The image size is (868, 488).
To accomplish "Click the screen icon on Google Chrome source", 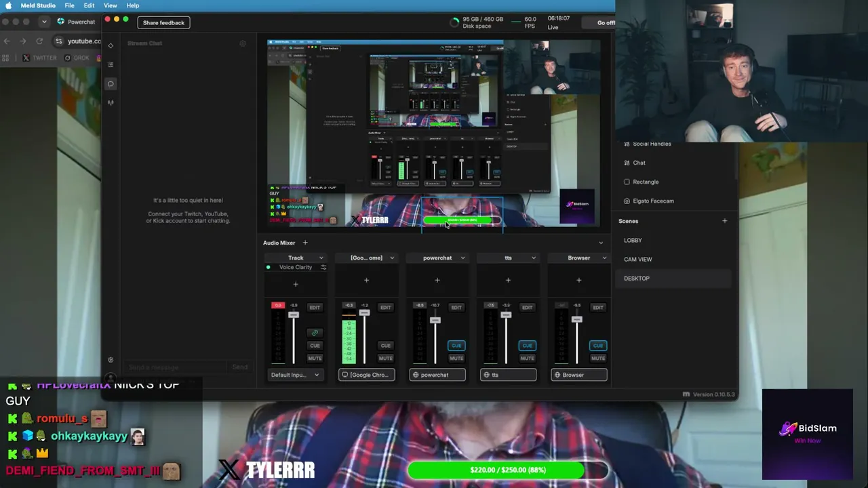I will (345, 375).
